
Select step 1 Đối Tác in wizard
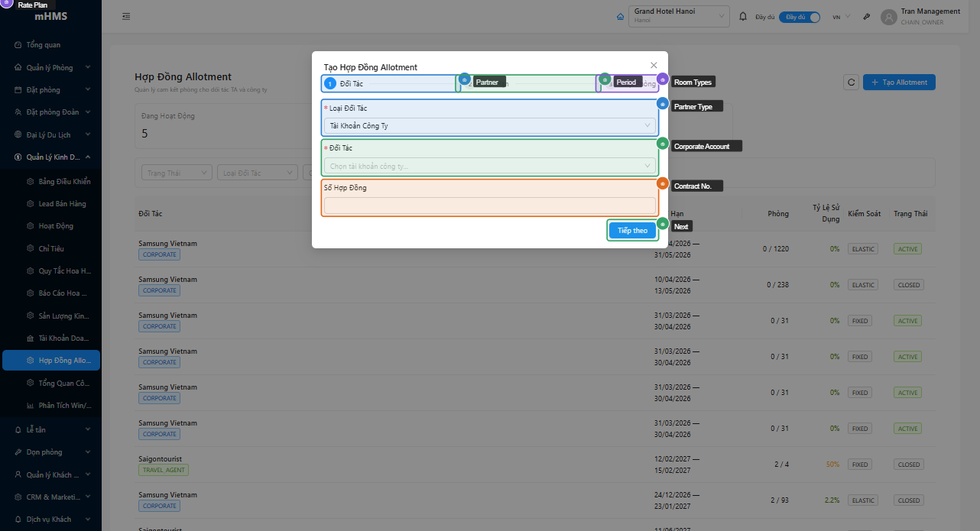click(x=344, y=84)
